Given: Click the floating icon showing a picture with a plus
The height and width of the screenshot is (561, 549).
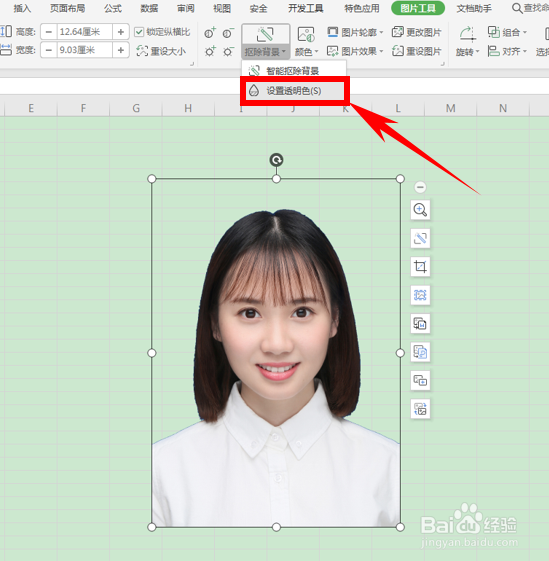Looking at the screenshot, I should click(x=420, y=380).
